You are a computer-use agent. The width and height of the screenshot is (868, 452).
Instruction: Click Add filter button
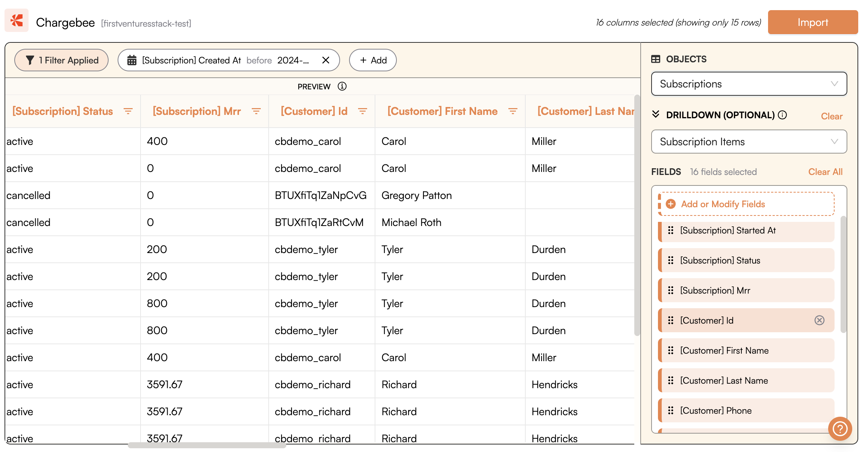point(373,60)
